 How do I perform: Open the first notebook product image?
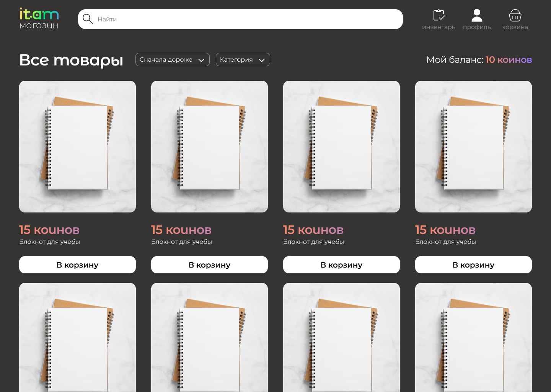click(x=77, y=147)
